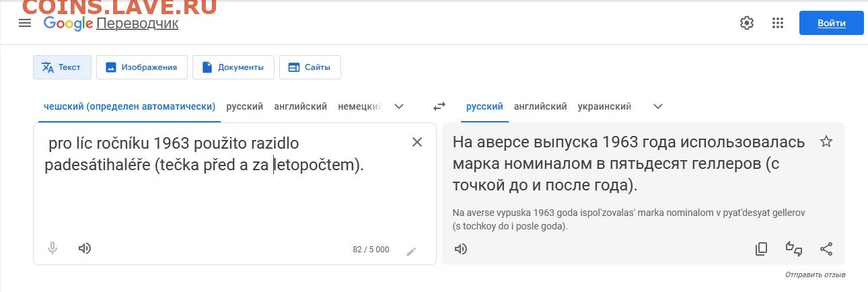
Task: Select the Документы translation mode
Action: coord(233,67)
